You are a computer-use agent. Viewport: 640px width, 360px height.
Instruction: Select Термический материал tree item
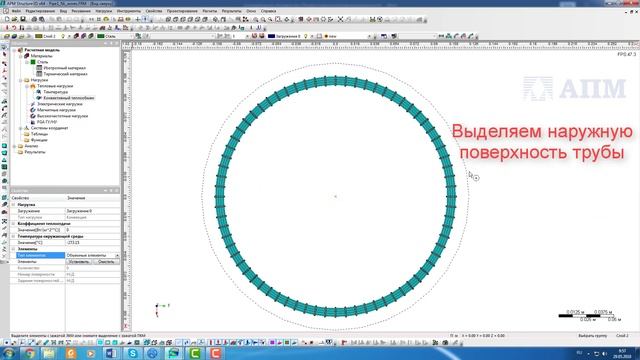click(x=65, y=74)
